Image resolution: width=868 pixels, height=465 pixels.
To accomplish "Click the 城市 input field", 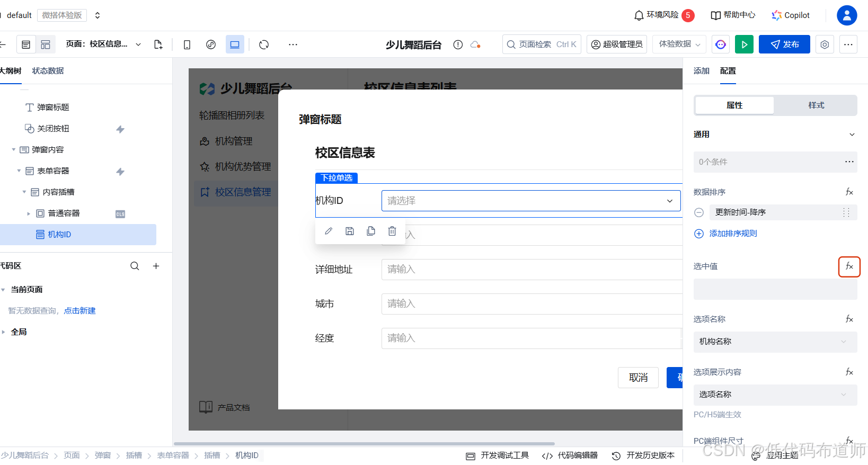I will pyautogui.click(x=532, y=304).
